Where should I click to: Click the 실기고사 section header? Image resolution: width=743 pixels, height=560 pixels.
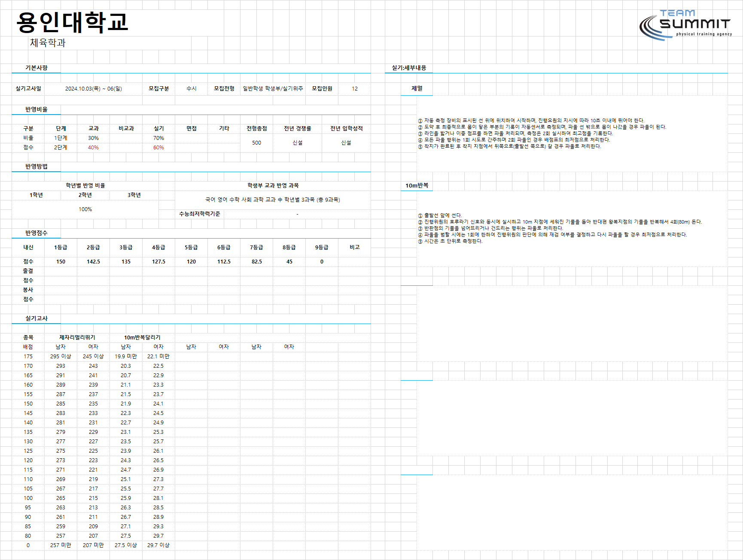[37, 318]
